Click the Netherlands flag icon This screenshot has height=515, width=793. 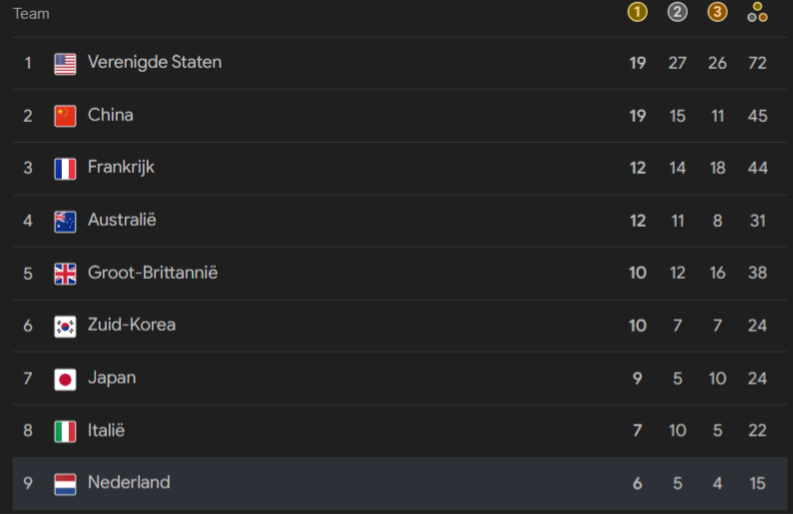pos(65,485)
